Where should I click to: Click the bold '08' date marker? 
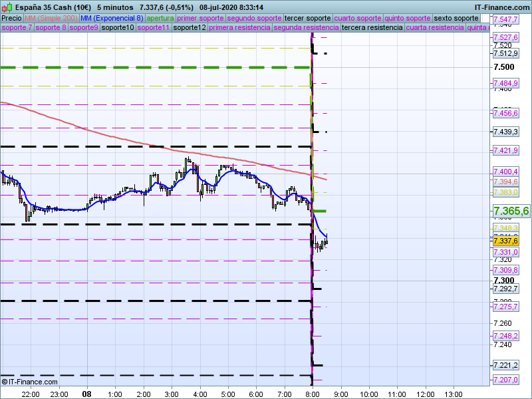tap(86, 393)
